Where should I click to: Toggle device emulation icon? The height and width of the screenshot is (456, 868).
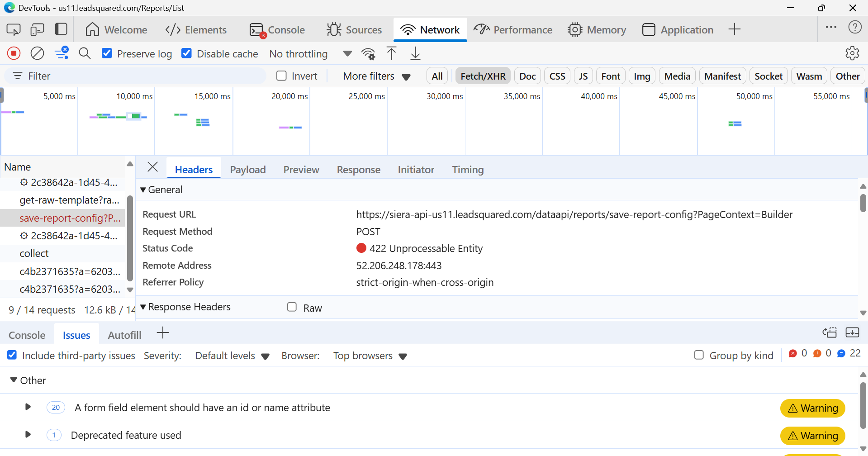(x=37, y=30)
